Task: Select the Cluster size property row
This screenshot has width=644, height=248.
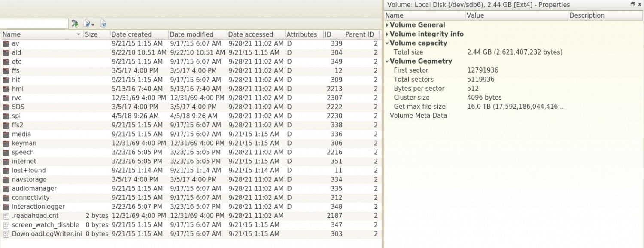Action: (x=513, y=98)
